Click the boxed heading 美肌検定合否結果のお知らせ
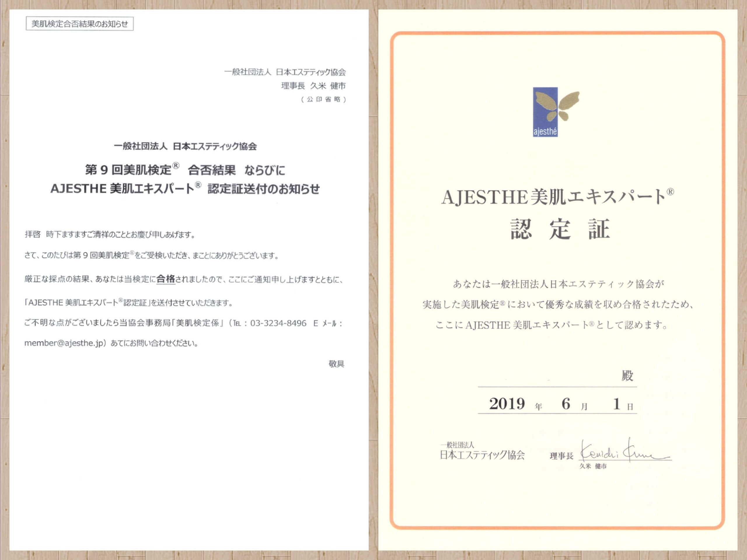747x560 pixels. click(80, 24)
